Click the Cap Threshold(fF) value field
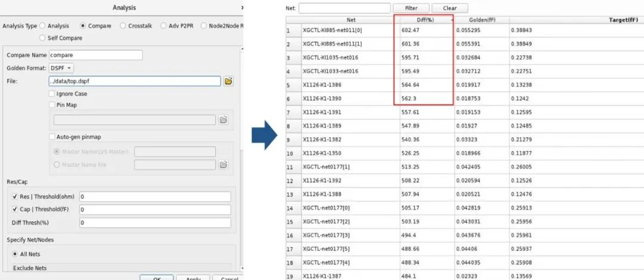644x280 pixels. pyautogui.click(x=155, y=210)
